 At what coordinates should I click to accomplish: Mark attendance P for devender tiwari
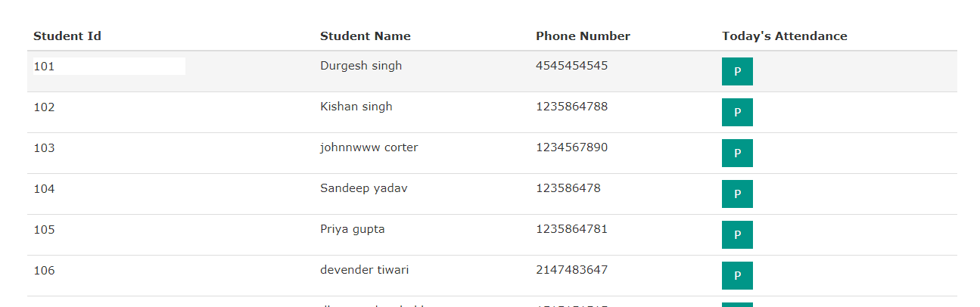click(737, 275)
